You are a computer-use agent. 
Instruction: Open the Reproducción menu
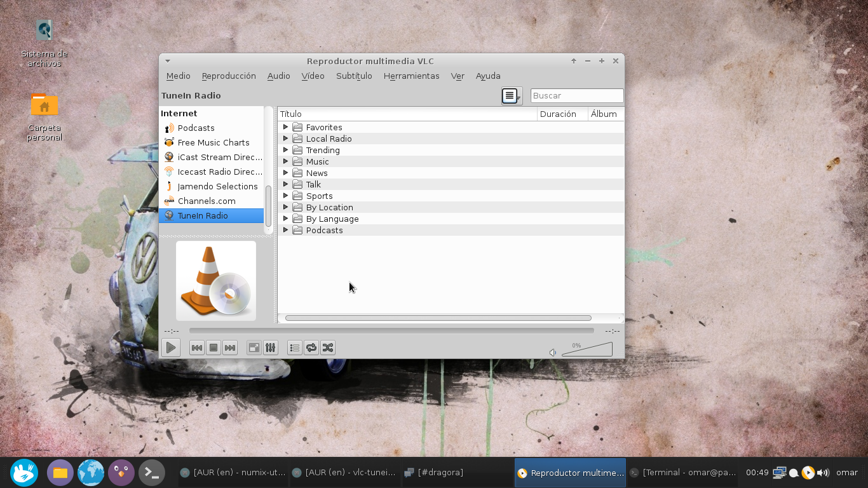click(x=229, y=76)
